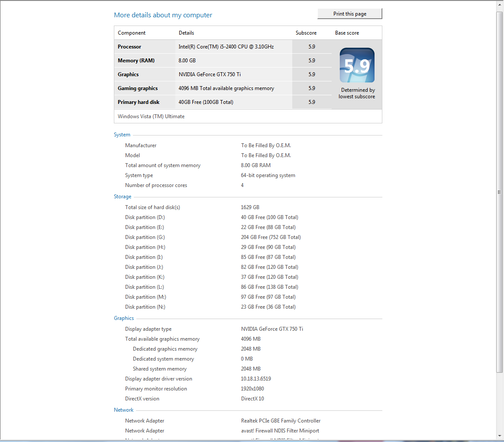The width and height of the screenshot is (504, 442).
Task: Click the Memory (RAM) row label
Action: click(x=136, y=61)
